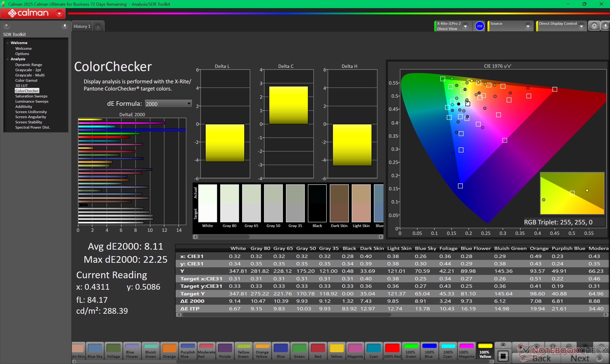Open the Direct Display Control dropdown
The height and width of the screenshot is (364, 610).
click(x=581, y=26)
